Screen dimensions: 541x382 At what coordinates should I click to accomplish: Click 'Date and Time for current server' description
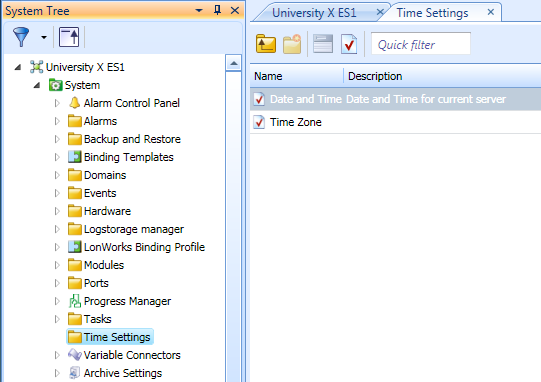click(x=426, y=99)
